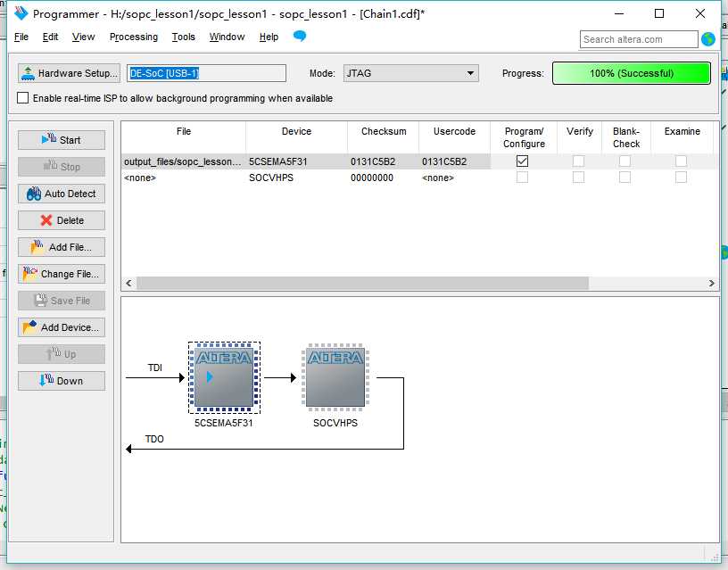Open the Help menu
728x570 pixels.
pos(269,37)
